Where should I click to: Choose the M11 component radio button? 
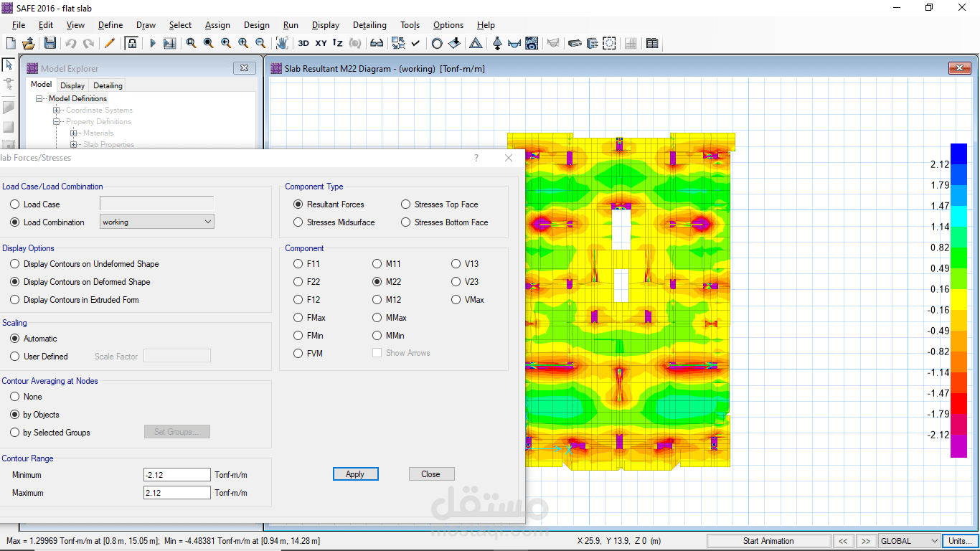click(377, 264)
